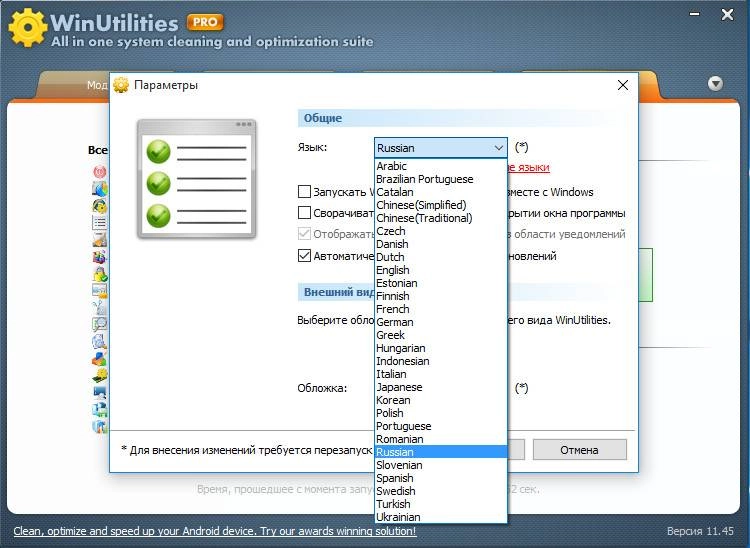Click the WinUtilities yellow gear logo
Viewport: 750px width, 548px height.
coord(27,27)
